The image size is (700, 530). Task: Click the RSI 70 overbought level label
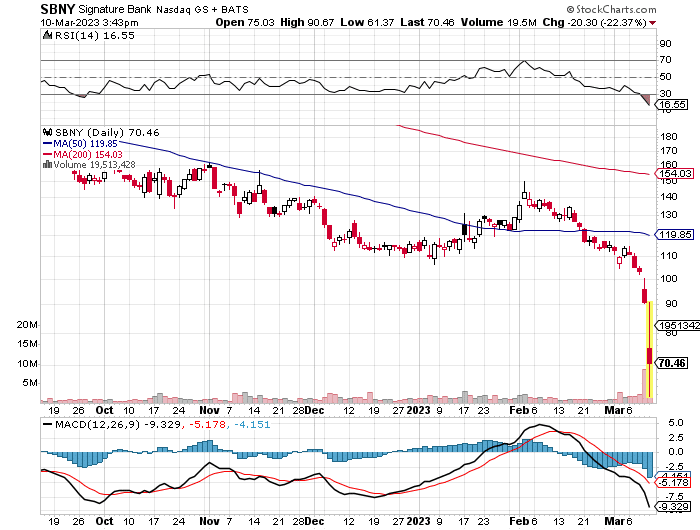pyautogui.click(x=665, y=60)
